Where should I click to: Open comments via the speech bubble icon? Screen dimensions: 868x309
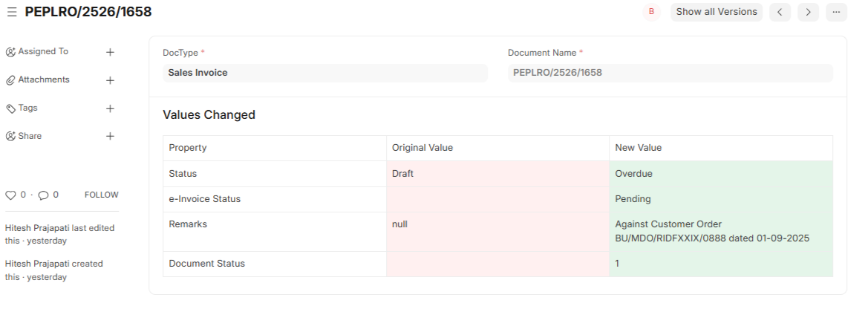(43, 195)
